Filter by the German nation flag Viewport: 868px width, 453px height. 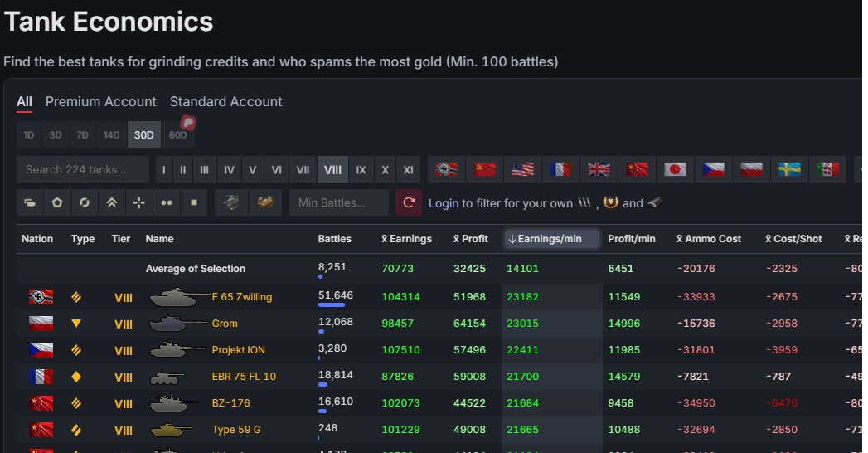tap(446, 169)
